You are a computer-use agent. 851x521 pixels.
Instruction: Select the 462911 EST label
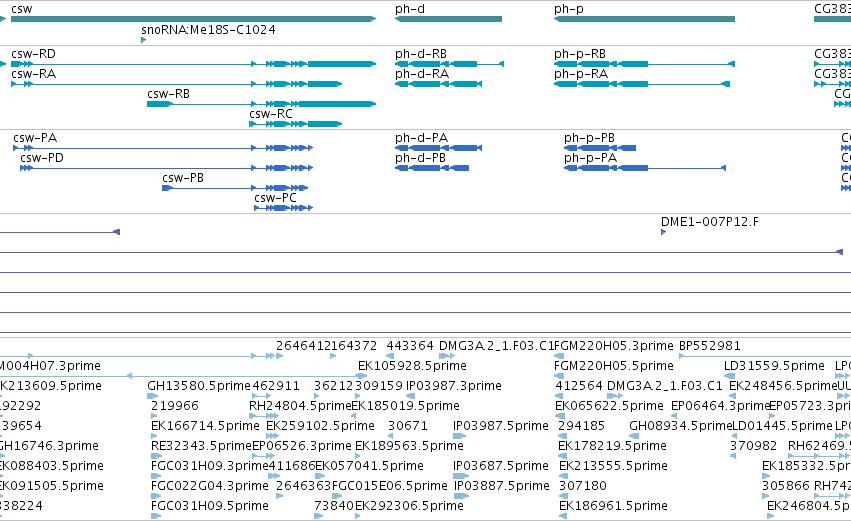[276, 386]
